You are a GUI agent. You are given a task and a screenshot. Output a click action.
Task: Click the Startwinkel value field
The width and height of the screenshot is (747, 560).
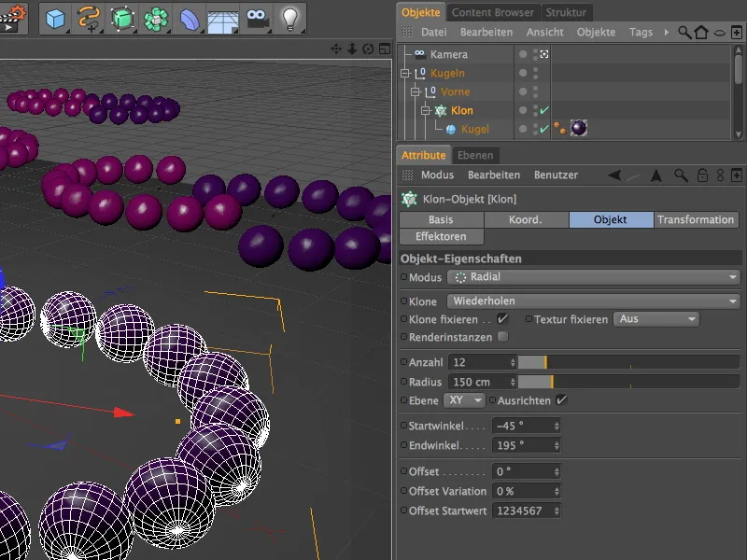[x=526, y=426]
